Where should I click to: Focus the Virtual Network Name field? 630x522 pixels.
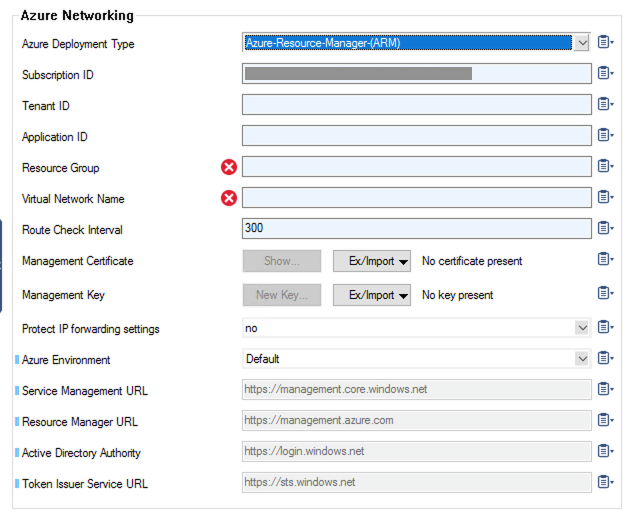coord(417,197)
